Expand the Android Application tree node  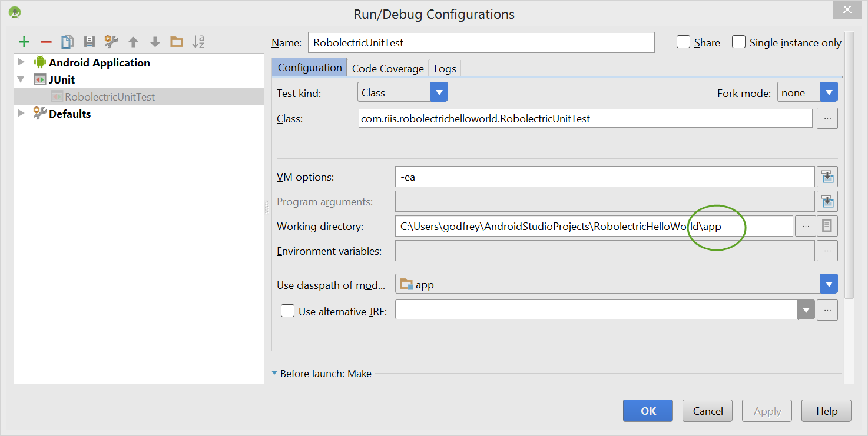point(21,62)
